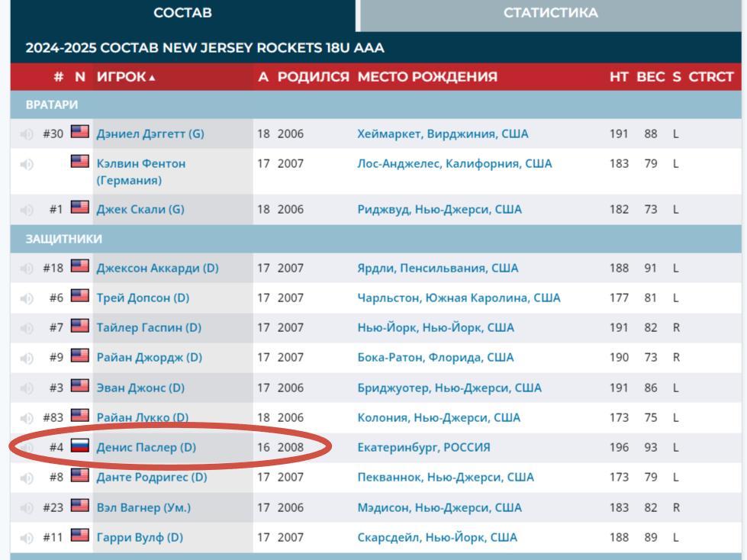Play name pronunciation for Трей Допсон
747x560 pixels.
coord(27,298)
